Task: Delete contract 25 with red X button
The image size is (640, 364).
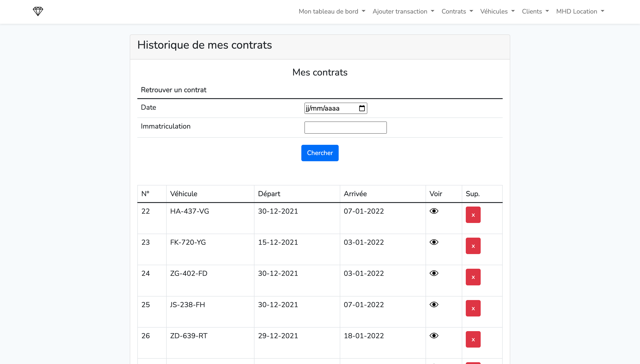Action: (x=473, y=308)
